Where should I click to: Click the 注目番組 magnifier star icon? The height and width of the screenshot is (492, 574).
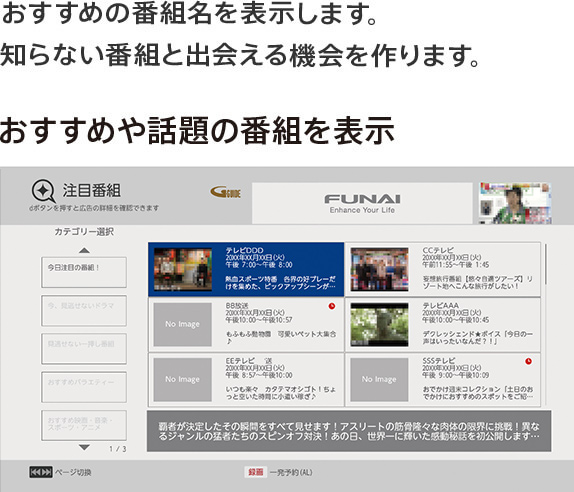(x=44, y=191)
